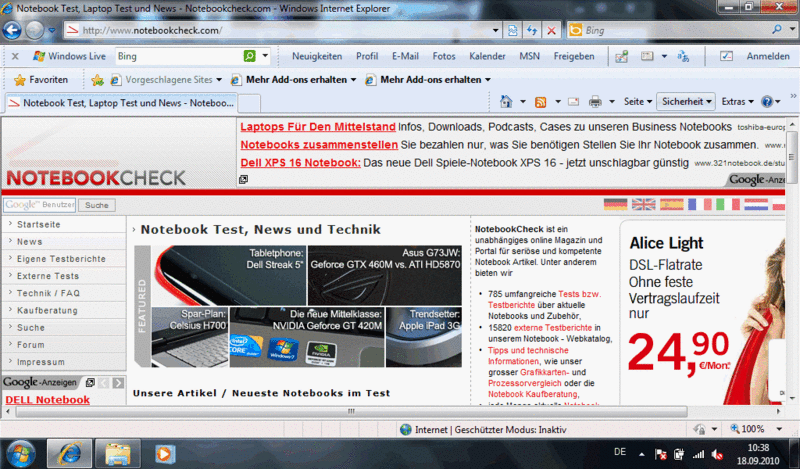Screen dimensions: 800x469
Task: Click next arrow in Google-Anzeigen box
Action: (118, 383)
